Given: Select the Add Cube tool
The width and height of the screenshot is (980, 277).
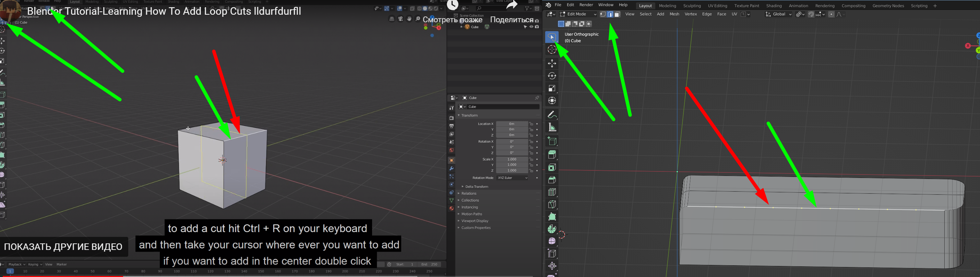Looking at the screenshot, I should pyautogui.click(x=552, y=142).
